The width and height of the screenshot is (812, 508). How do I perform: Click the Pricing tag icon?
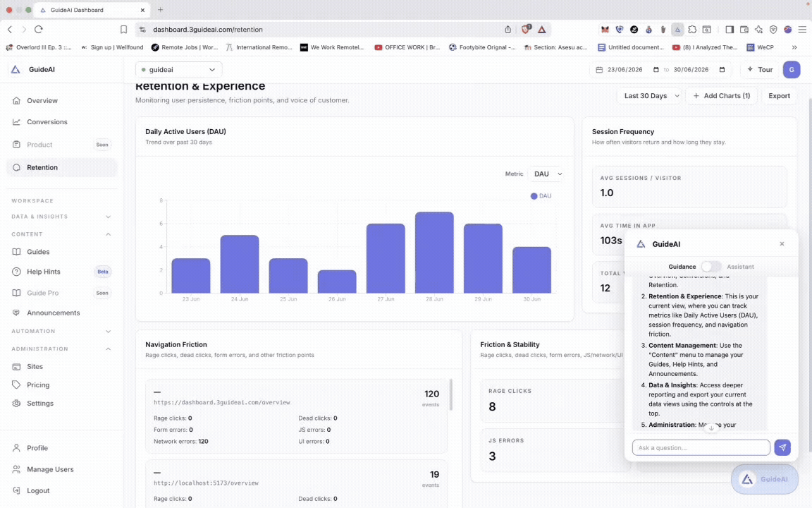point(17,385)
